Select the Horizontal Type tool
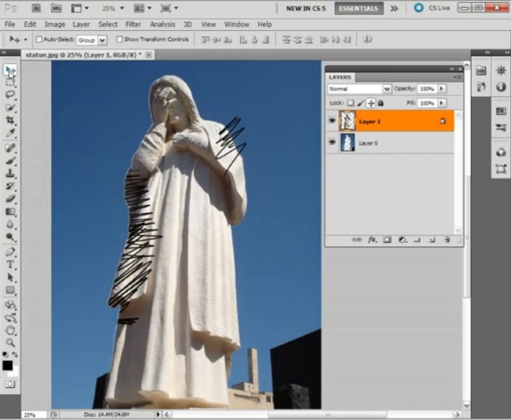This screenshot has height=420, width=511. coord(10,264)
